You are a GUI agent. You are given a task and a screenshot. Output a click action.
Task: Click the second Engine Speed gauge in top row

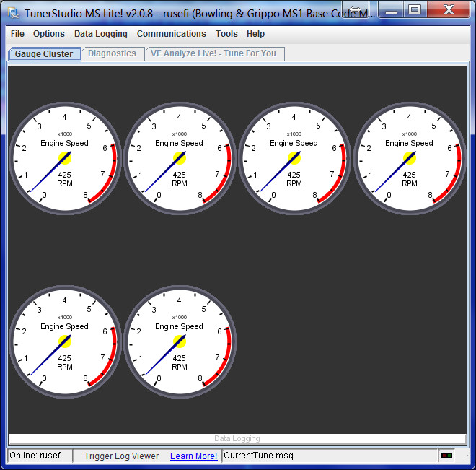(180, 158)
